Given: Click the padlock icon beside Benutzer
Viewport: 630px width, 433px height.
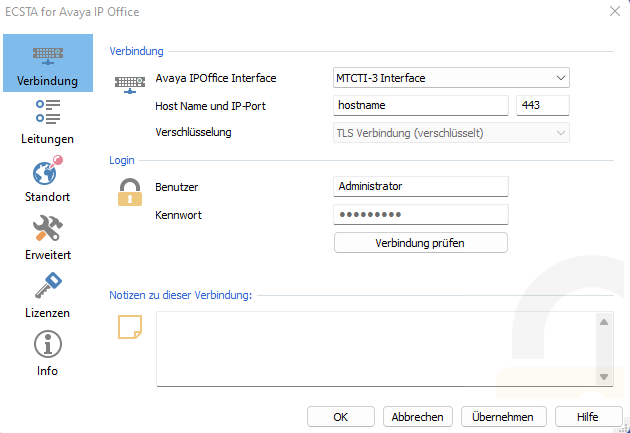Looking at the screenshot, I should pyautogui.click(x=130, y=192).
